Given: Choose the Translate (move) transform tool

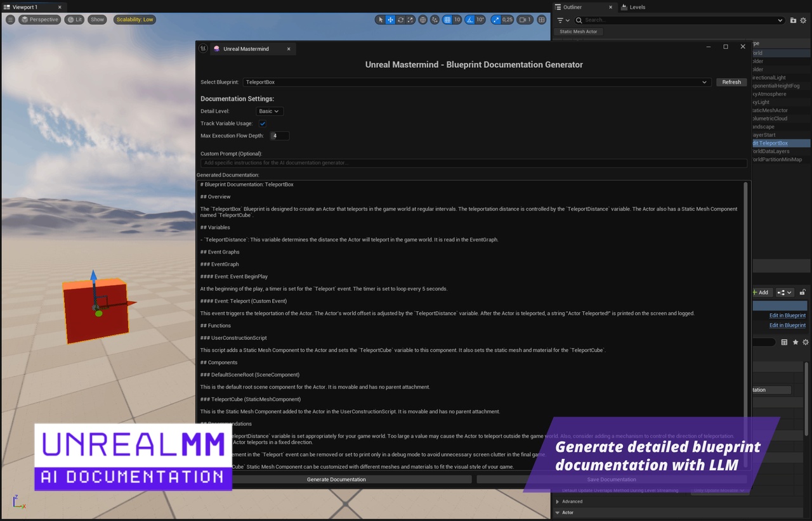Looking at the screenshot, I should 390,20.
